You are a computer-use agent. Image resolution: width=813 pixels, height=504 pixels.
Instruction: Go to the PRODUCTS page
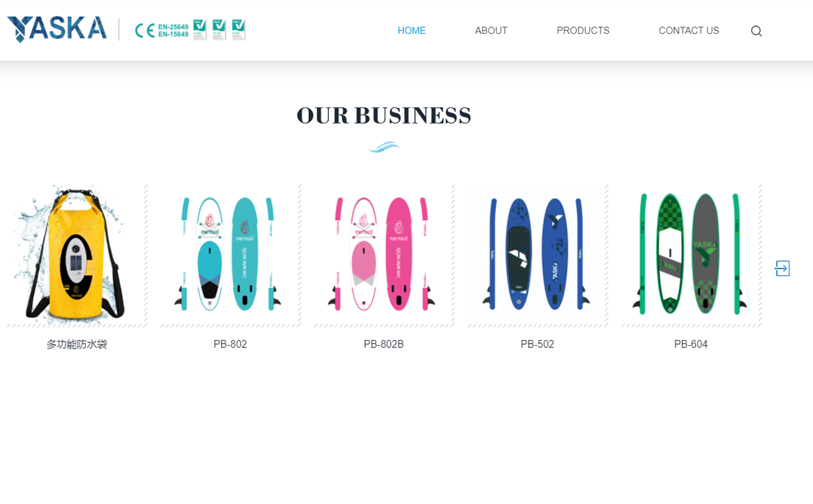[583, 31]
